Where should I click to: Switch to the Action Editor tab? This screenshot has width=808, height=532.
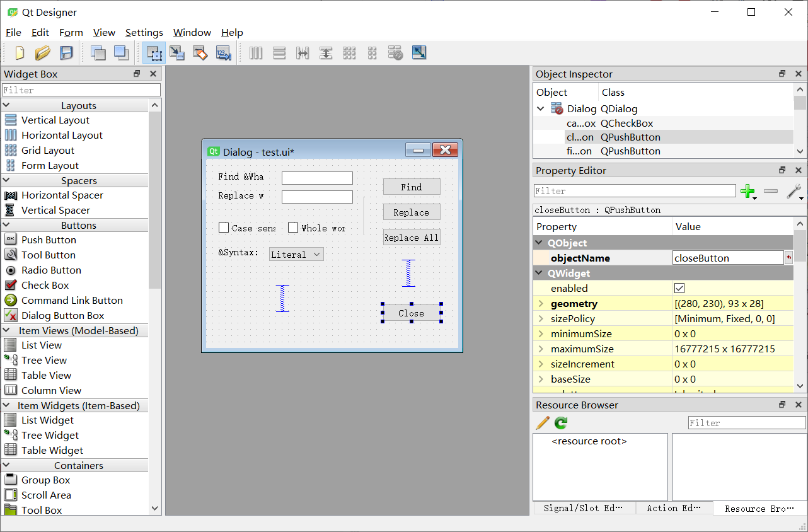(x=674, y=508)
